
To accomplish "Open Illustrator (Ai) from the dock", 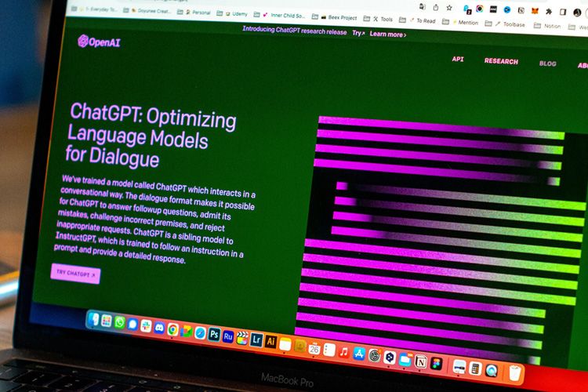I will click(270, 342).
